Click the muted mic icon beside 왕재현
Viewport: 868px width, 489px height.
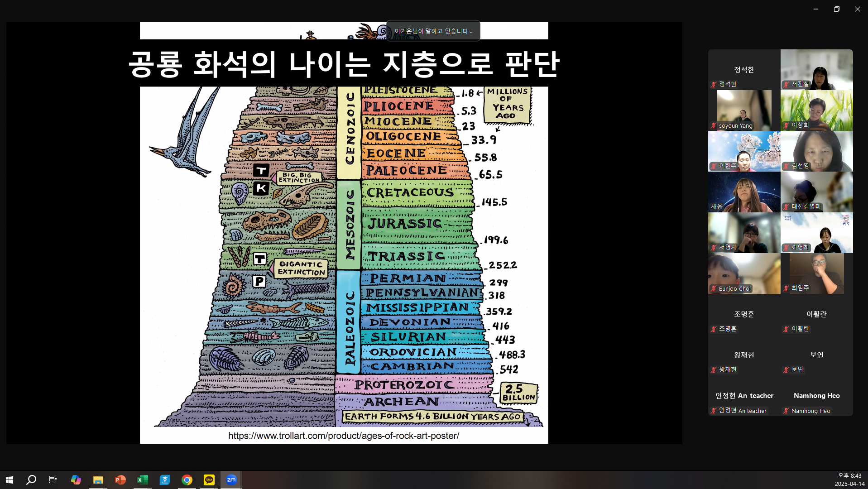[714, 369]
